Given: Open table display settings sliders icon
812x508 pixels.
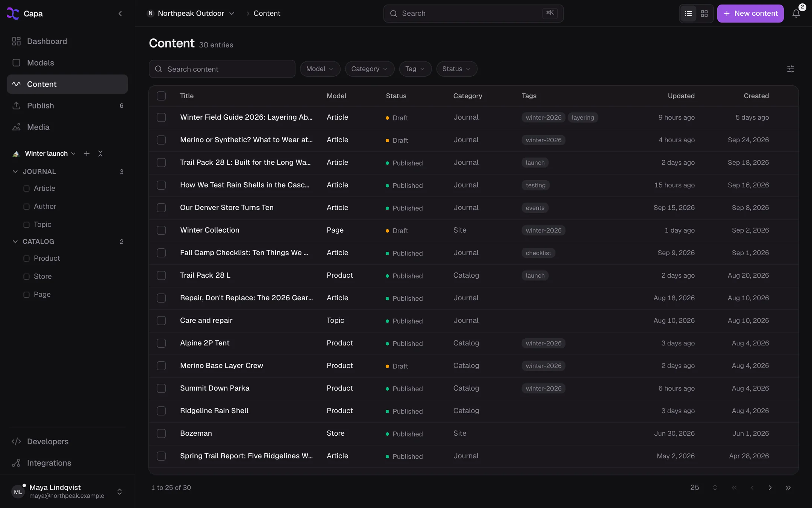Looking at the screenshot, I should [x=790, y=69].
